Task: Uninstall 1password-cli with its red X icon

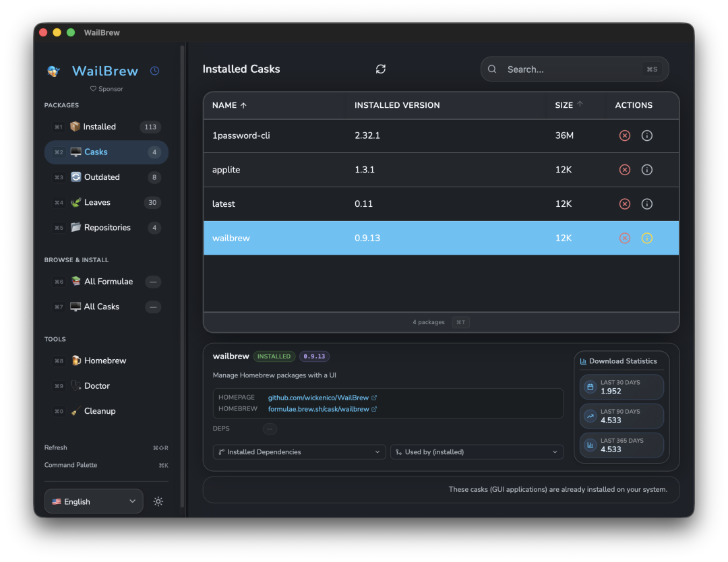Action: [x=624, y=135]
